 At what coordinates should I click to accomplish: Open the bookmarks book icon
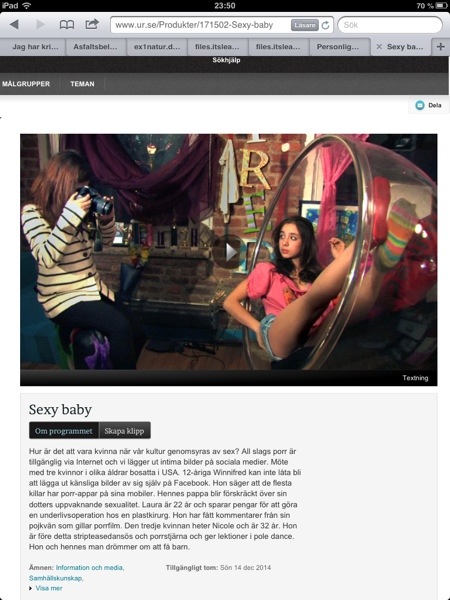67,25
